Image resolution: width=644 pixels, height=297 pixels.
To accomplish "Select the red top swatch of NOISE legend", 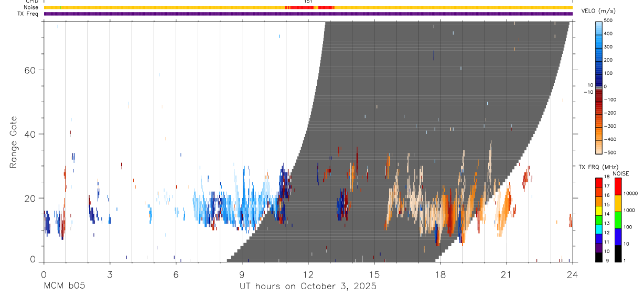I will tap(618, 186).
